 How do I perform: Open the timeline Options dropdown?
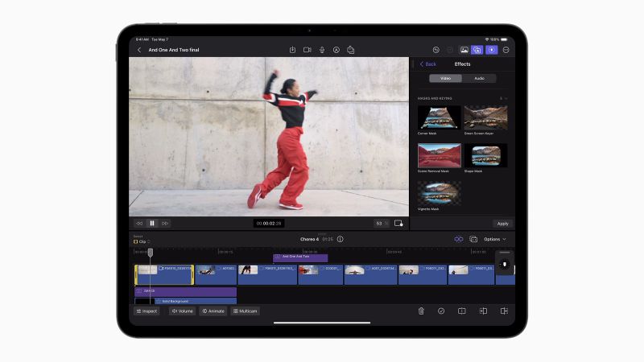[495, 239]
